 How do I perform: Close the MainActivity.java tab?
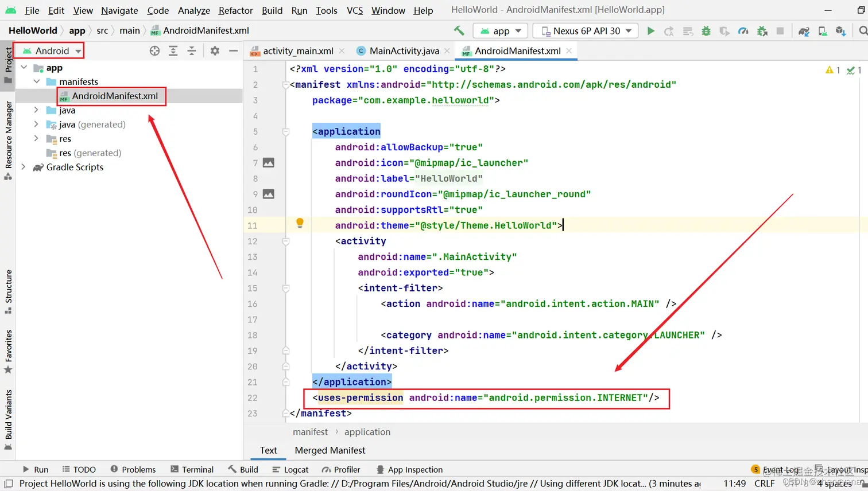(447, 51)
